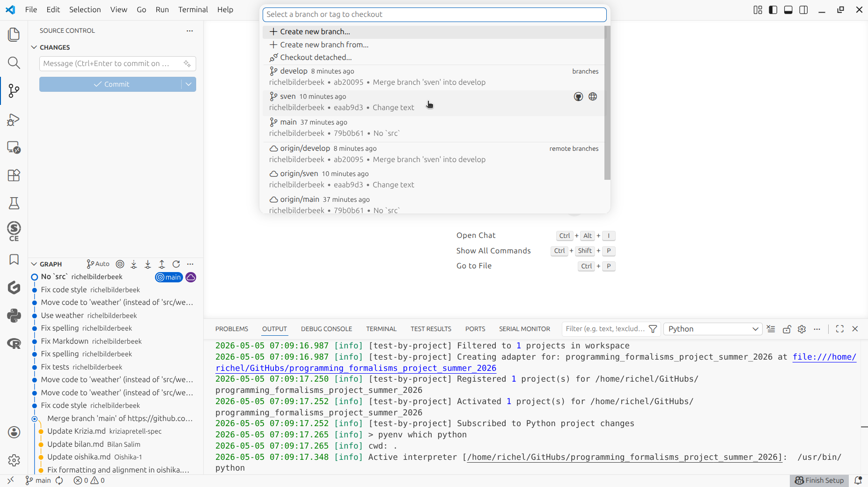
Task: Collapse the CHANGES section
Action: tap(34, 47)
